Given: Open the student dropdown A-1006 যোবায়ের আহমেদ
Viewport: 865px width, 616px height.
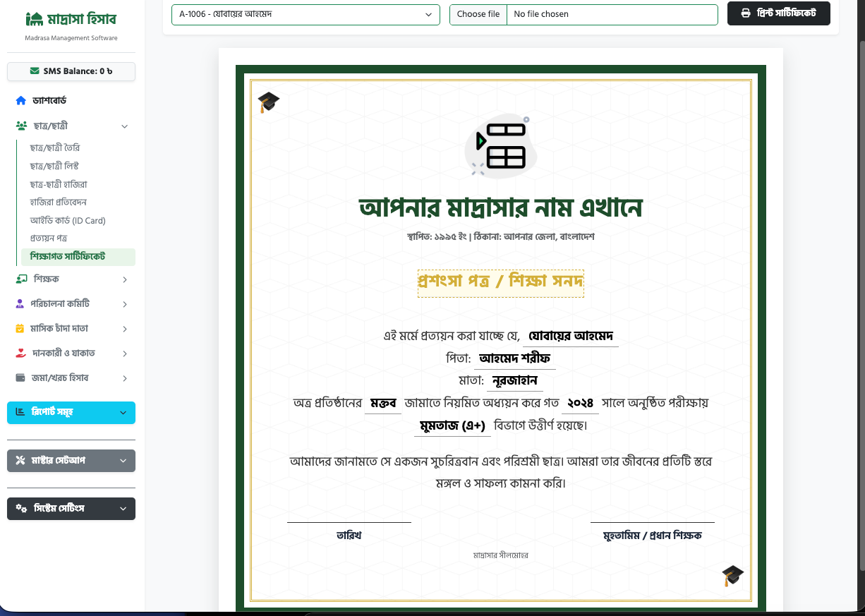Looking at the screenshot, I should 306,14.
